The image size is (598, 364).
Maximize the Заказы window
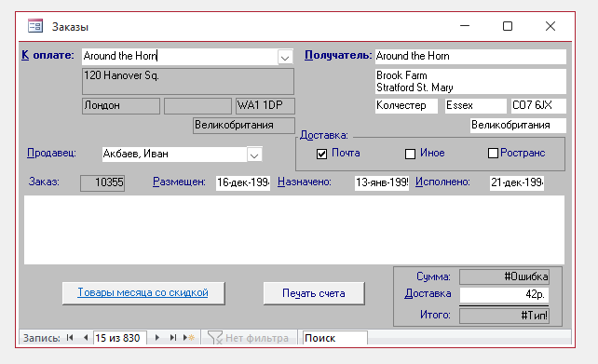point(508,26)
